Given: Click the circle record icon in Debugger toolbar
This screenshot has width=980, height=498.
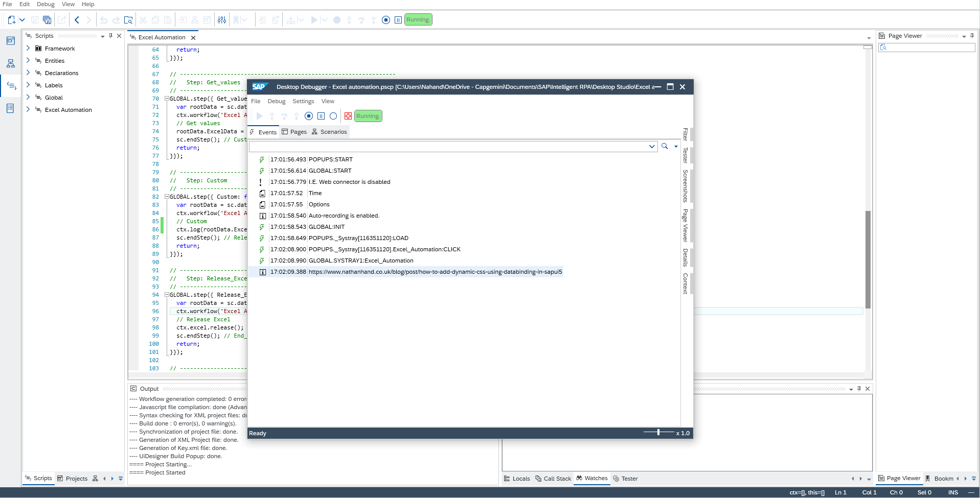Looking at the screenshot, I should (333, 116).
